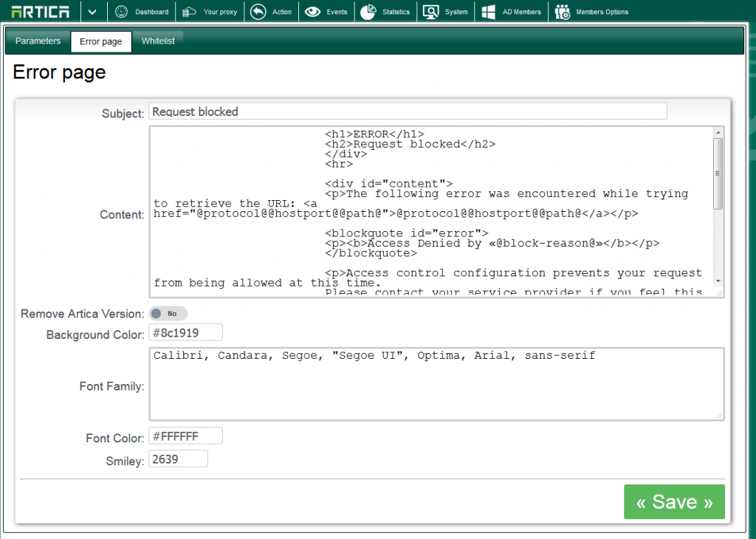Image resolution: width=756 pixels, height=539 pixels.
Task: Click the System monitor icon
Action: pyautogui.click(x=430, y=12)
